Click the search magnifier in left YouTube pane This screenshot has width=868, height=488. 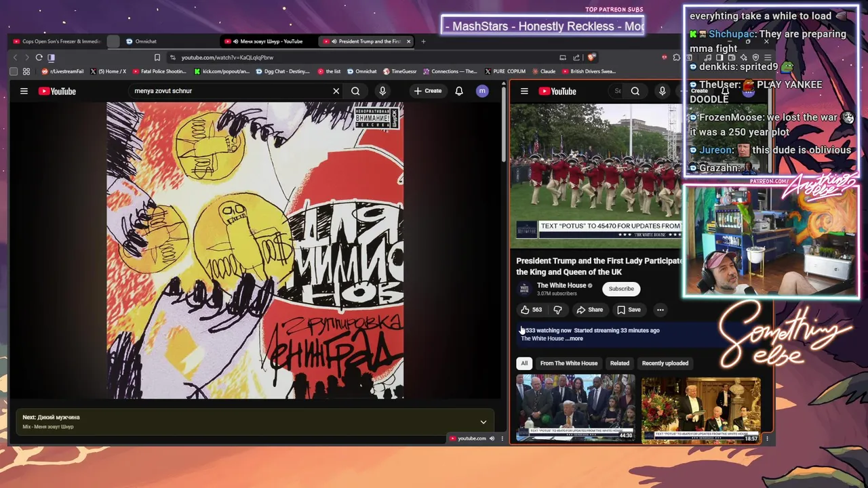click(x=355, y=91)
